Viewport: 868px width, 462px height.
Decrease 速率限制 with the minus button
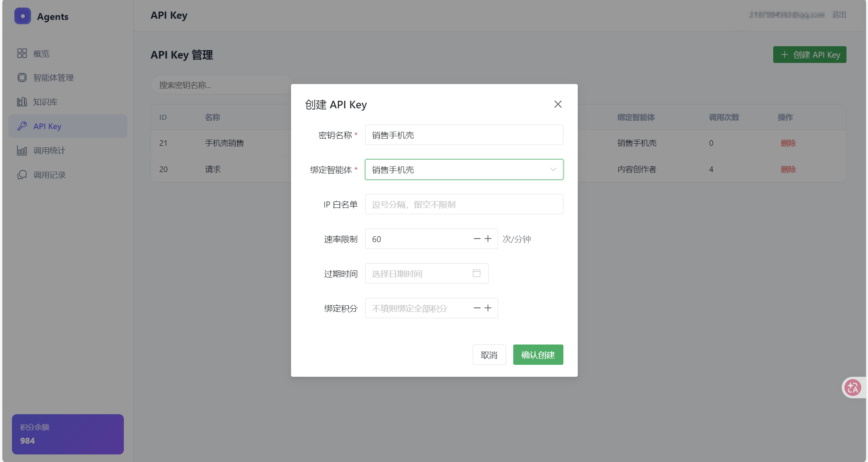477,239
